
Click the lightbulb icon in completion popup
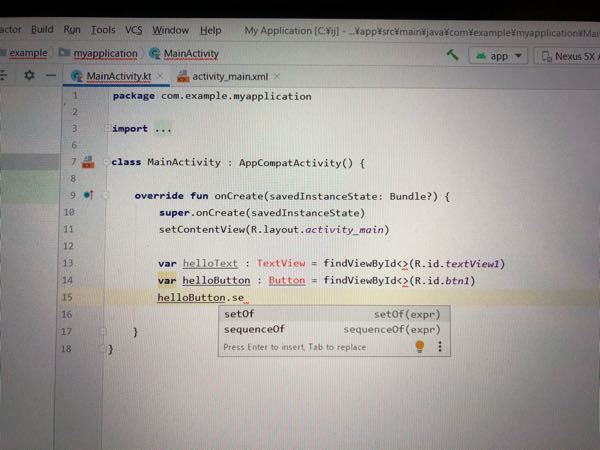420,346
